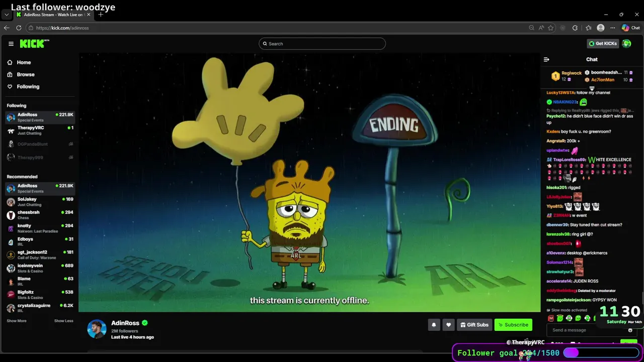
Task: Open the emoji picker in message box
Action: 630,330
